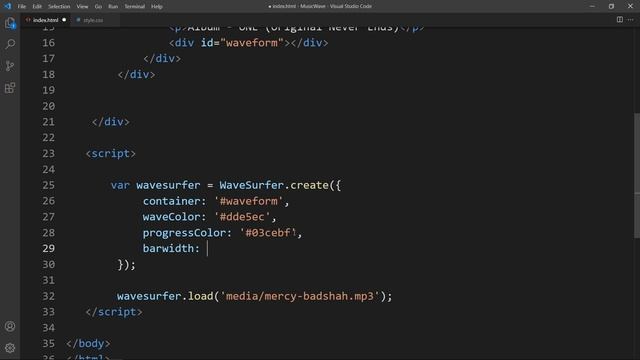
Task: Open the Extensions view
Action: tap(10, 88)
